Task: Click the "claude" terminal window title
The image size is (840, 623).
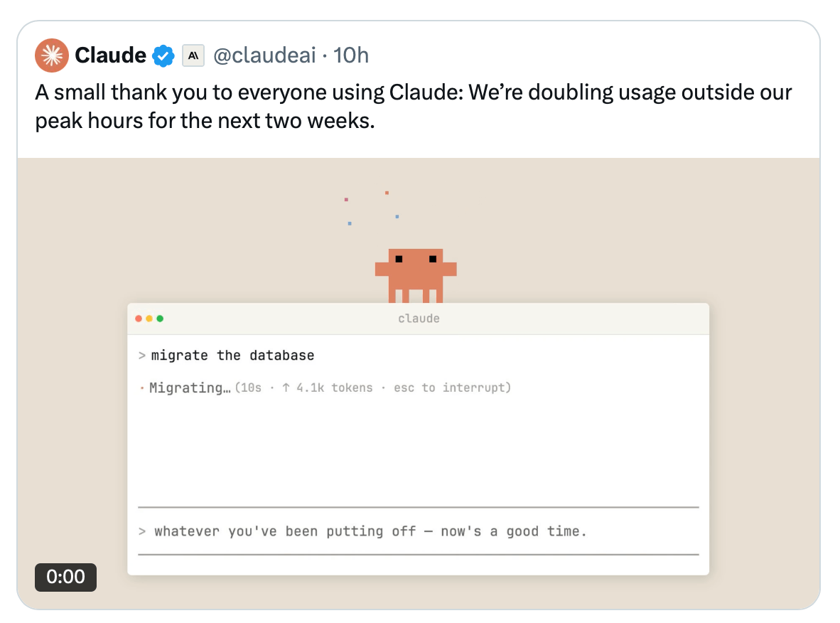Action: click(419, 319)
